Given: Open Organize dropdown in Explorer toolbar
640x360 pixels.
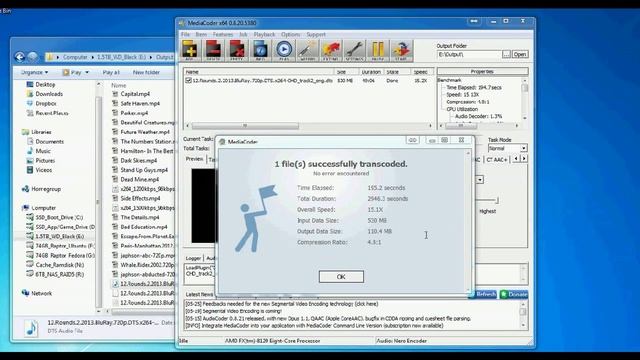Looking at the screenshot, I should click(x=34, y=72).
